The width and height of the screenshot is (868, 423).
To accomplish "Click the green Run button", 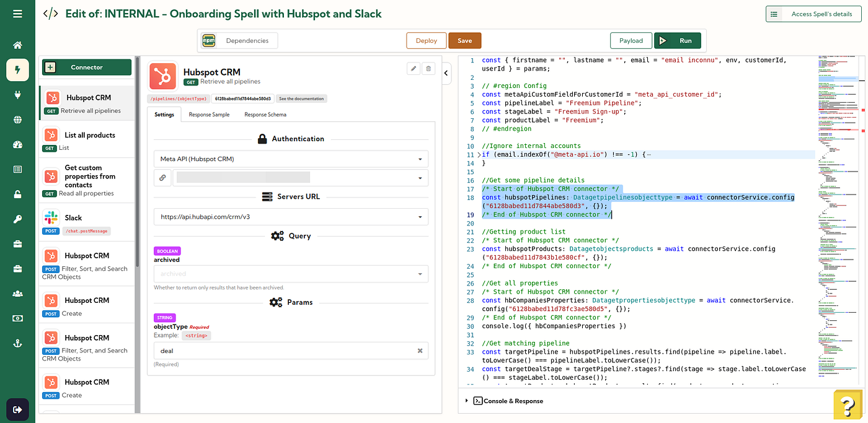I will tap(678, 40).
